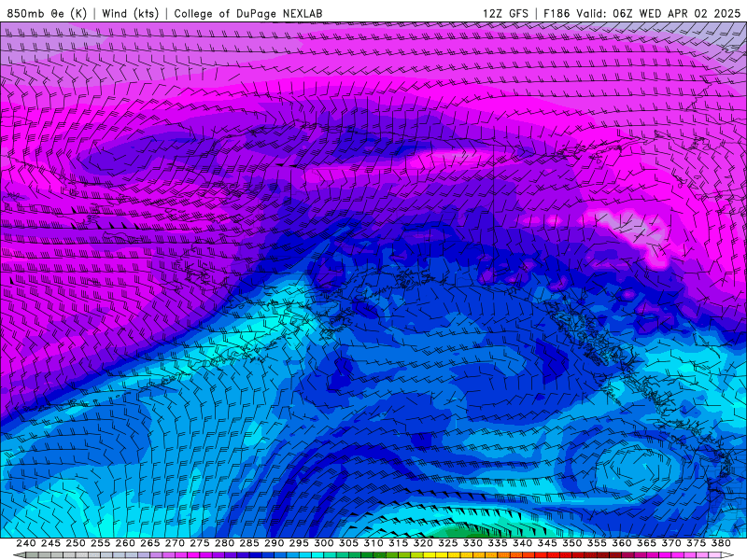Click the 245 value on the color scale
Viewport: 747px width, 560px height.
click(x=51, y=543)
